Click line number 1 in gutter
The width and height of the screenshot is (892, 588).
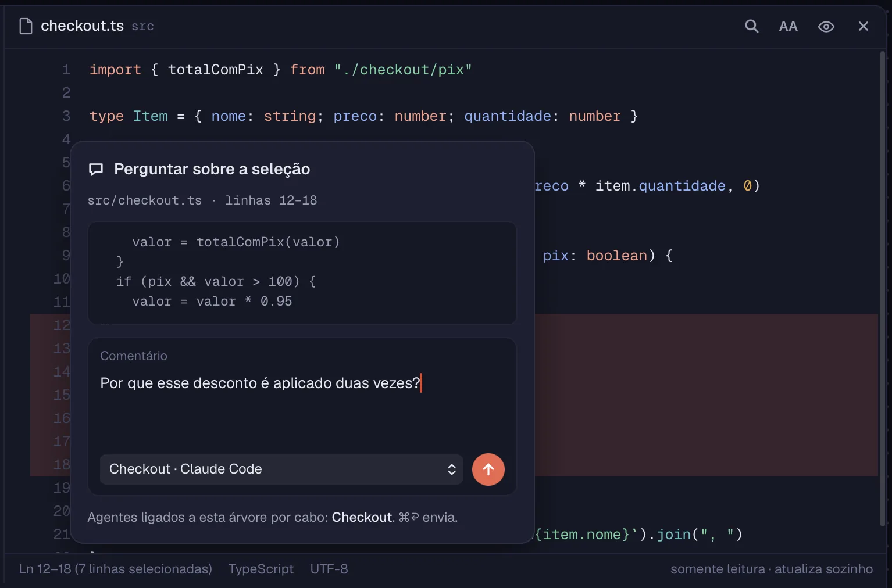pos(66,70)
